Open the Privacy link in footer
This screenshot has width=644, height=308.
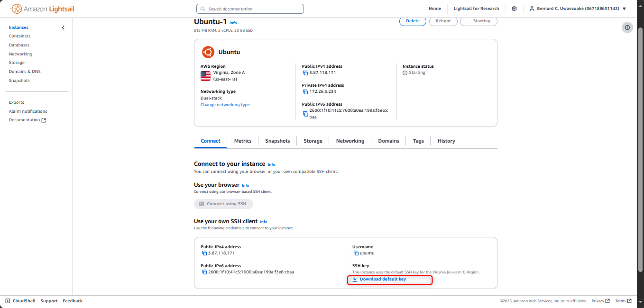coord(600,301)
